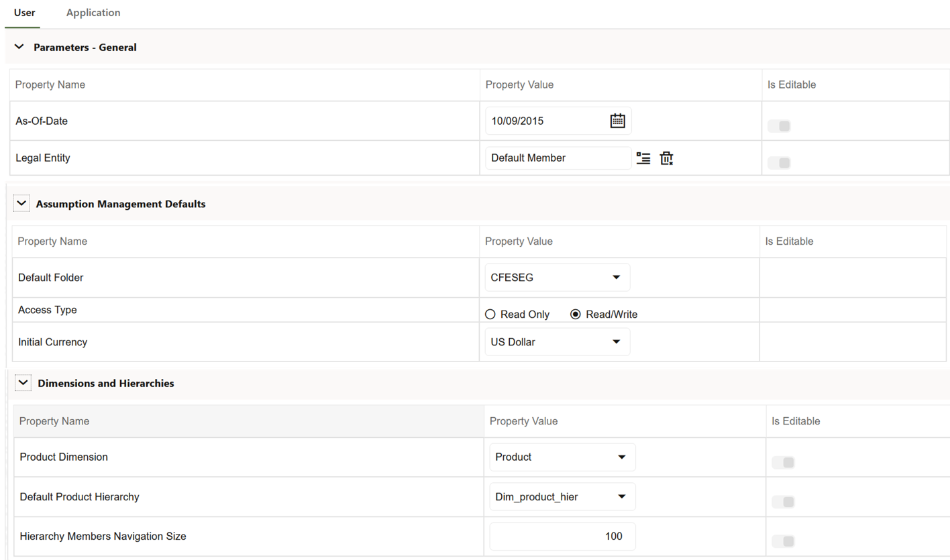Screen dimensions: 950x560
Task: Select the Read Only access type
Action: (x=490, y=314)
